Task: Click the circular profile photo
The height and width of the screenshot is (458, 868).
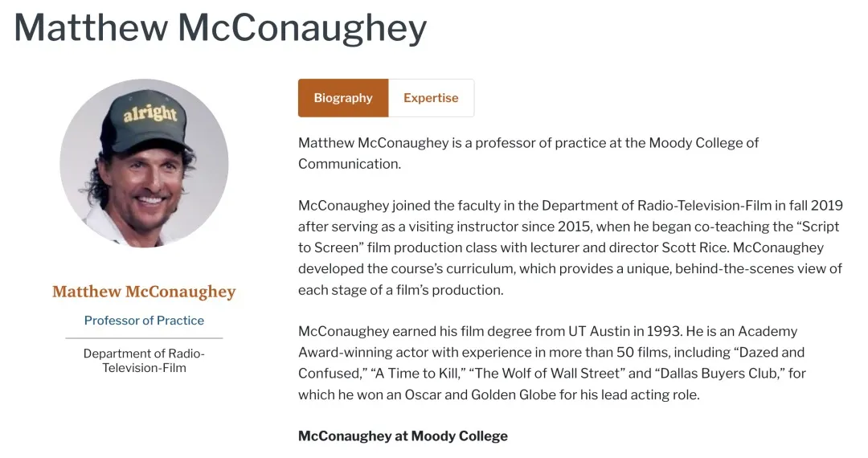Action: click(145, 163)
